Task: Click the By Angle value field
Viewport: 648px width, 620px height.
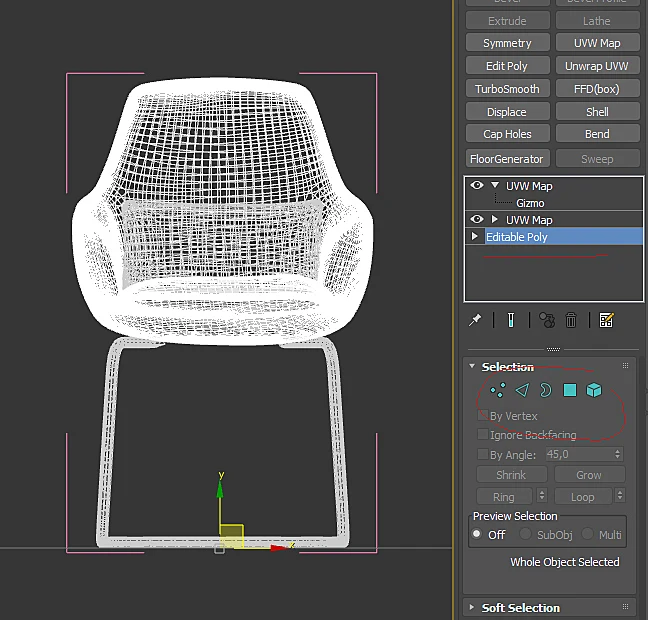Action: (x=579, y=454)
